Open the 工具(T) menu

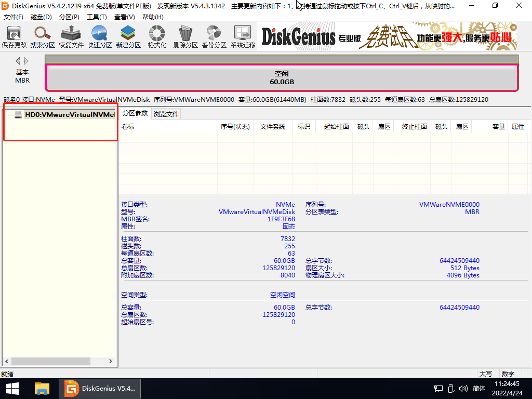[97, 17]
